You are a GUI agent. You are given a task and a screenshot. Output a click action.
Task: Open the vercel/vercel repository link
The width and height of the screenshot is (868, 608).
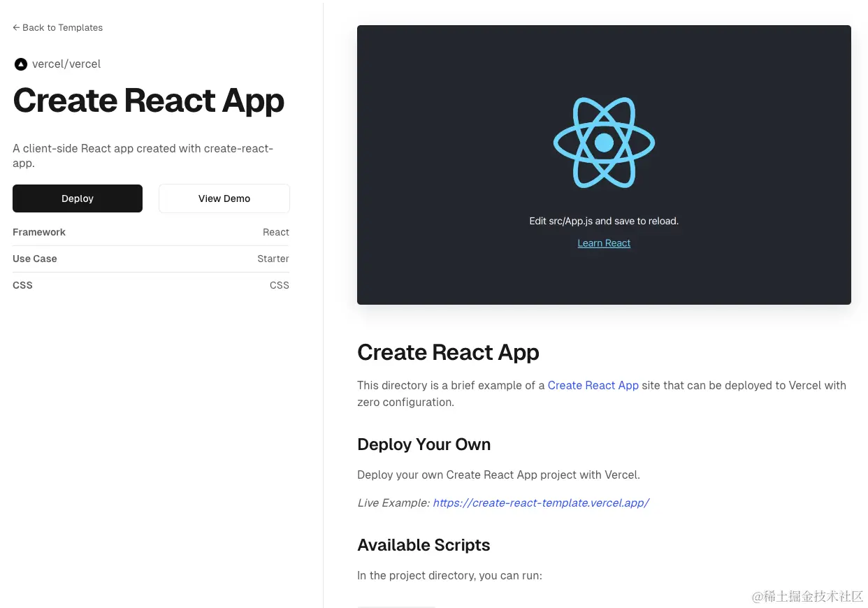(66, 64)
